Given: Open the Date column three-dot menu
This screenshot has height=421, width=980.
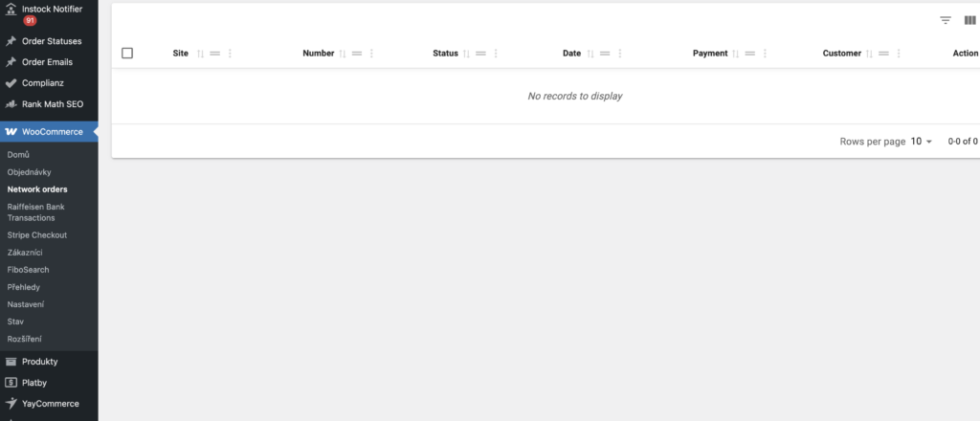Looking at the screenshot, I should pos(620,54).
